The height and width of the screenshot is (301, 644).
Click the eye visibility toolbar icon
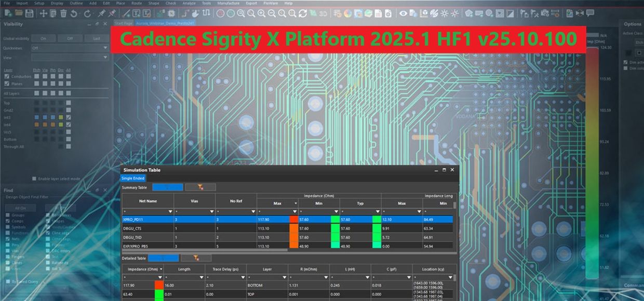pos(404,13)
